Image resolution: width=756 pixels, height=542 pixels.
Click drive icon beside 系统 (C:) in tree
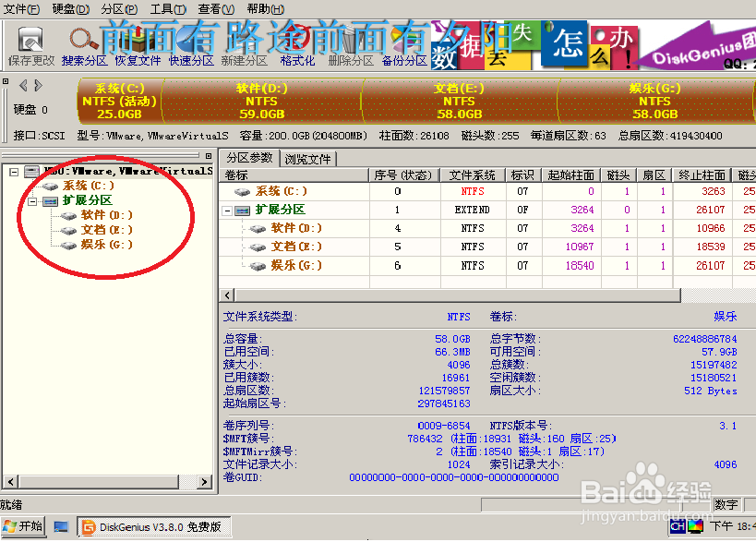click(x=50, y=187)
